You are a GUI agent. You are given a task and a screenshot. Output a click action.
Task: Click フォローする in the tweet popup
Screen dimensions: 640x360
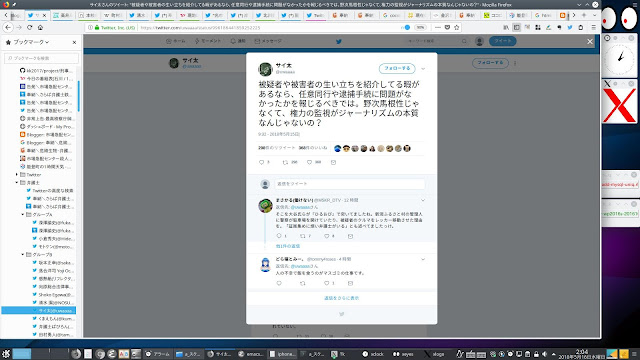point(397,69)
